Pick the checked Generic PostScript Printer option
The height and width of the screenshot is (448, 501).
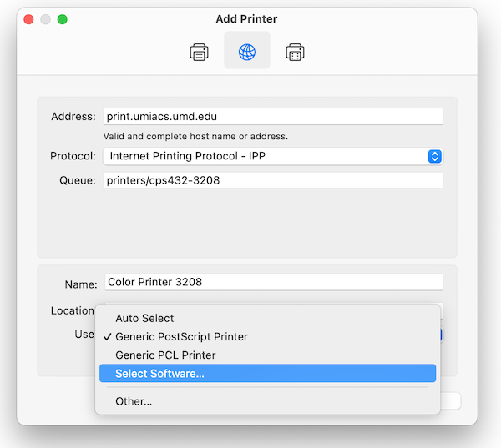[181, 336]
